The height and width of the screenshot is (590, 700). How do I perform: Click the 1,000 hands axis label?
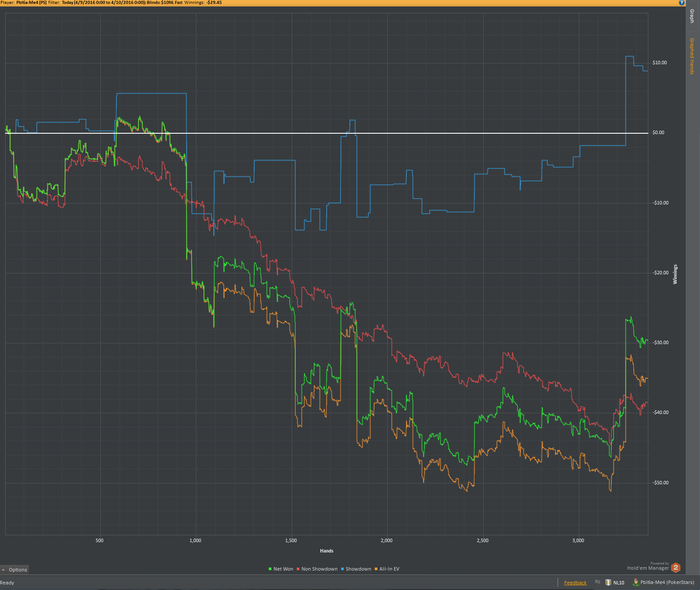point(195,540)
